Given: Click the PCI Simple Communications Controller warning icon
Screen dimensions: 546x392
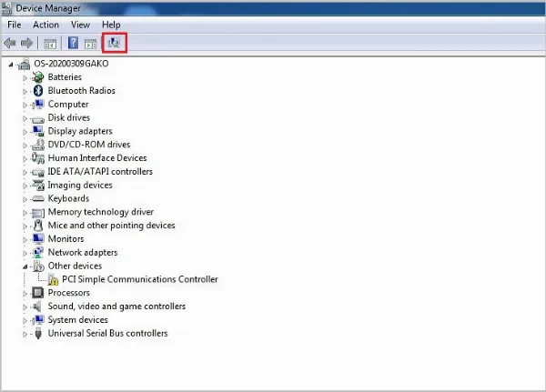Looking at the screenshot, I should pos(53,279).
